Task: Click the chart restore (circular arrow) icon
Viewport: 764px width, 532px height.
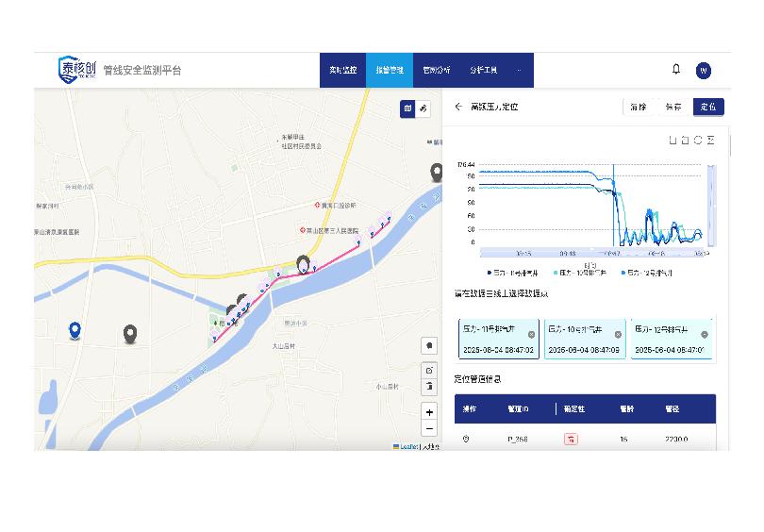Action: pos(698,141)
